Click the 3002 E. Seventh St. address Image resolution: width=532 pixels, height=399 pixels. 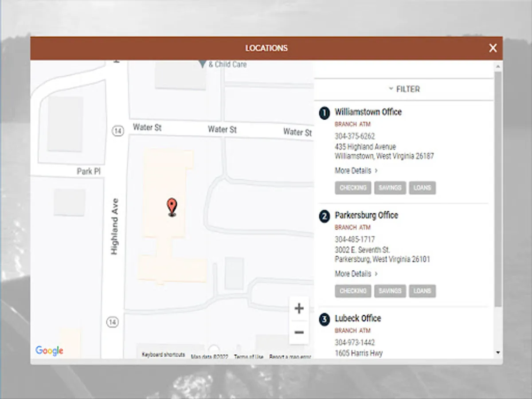tap(362, 250)
